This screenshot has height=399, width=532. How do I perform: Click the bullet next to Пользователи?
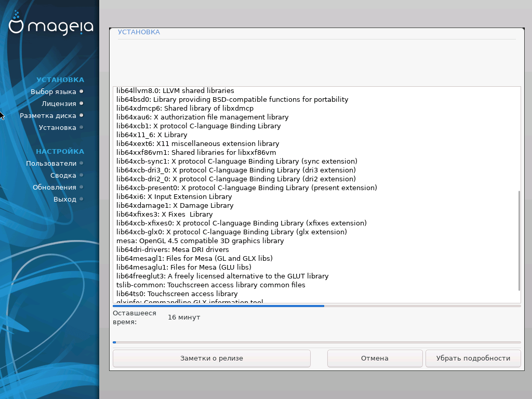tap(82, 163)
